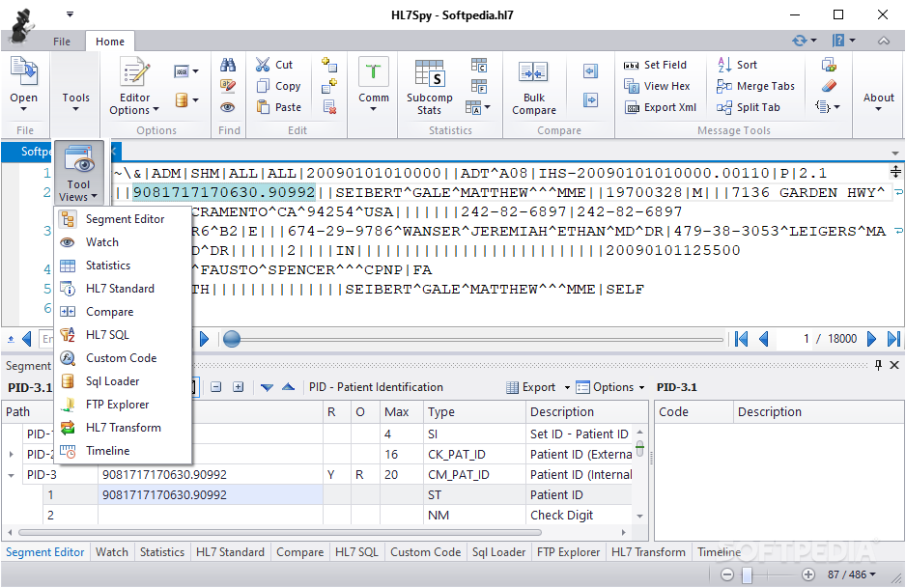Switch to the Watch bottom tab
Screen dimensions: 906x588
pyautogui.click(x=111, y=552)
